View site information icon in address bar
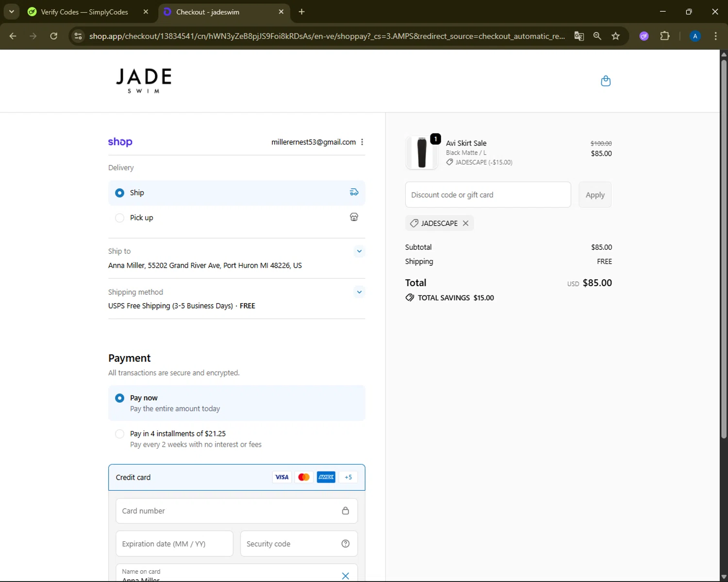 (x=78, y=36)
